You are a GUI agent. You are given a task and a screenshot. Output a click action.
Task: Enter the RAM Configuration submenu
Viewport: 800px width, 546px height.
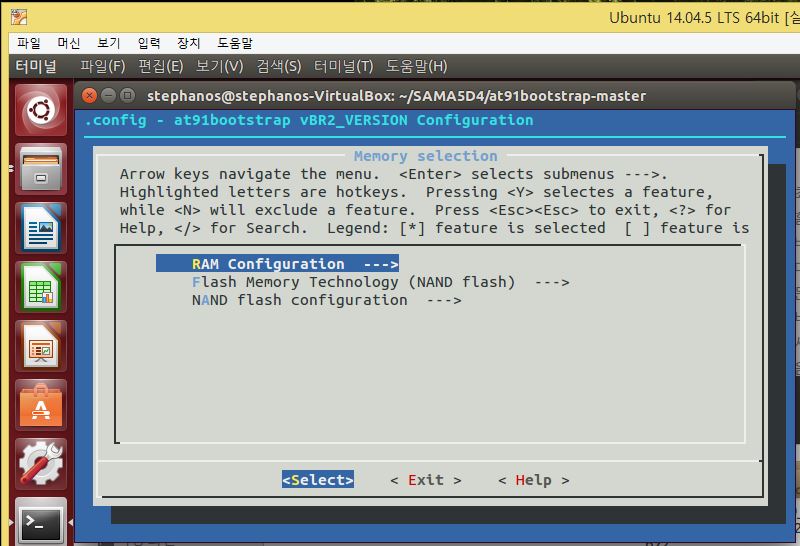[277, 264]
